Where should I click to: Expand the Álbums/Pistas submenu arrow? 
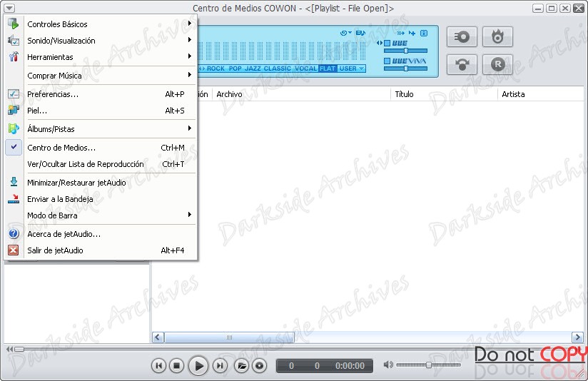[190, 128]
